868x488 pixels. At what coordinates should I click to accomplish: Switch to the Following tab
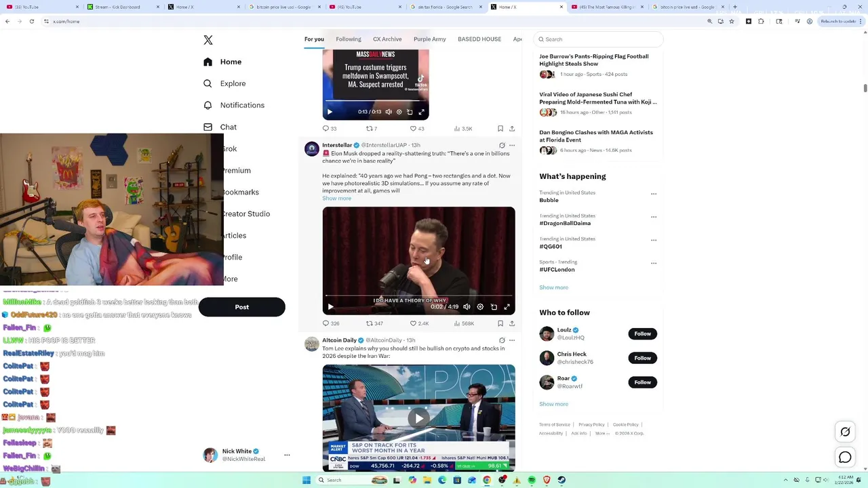pos(349,39)
